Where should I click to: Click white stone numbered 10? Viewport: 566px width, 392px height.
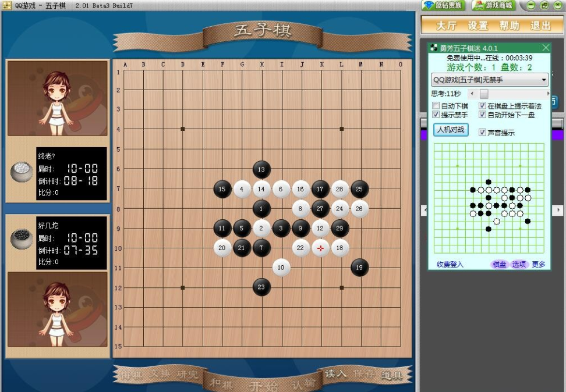[x=281, y=268]
